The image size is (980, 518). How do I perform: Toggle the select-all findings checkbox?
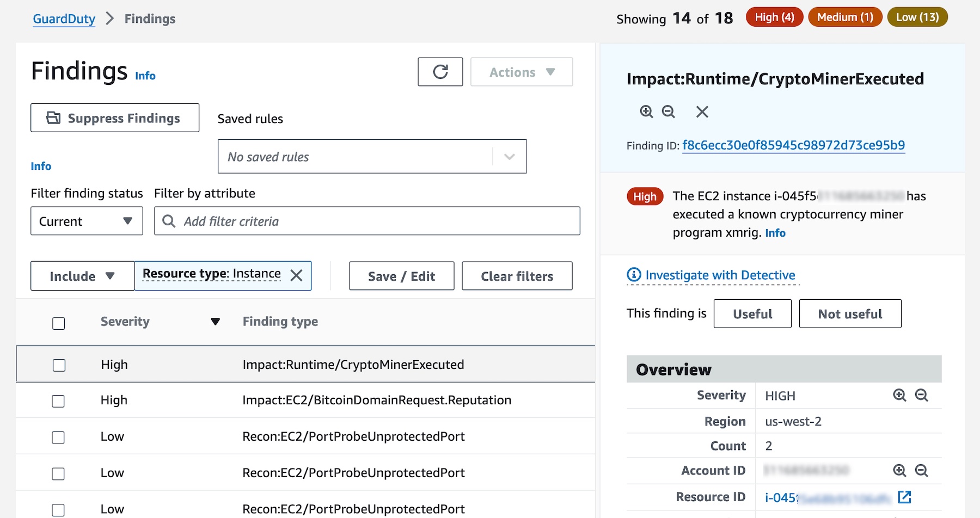59,323
